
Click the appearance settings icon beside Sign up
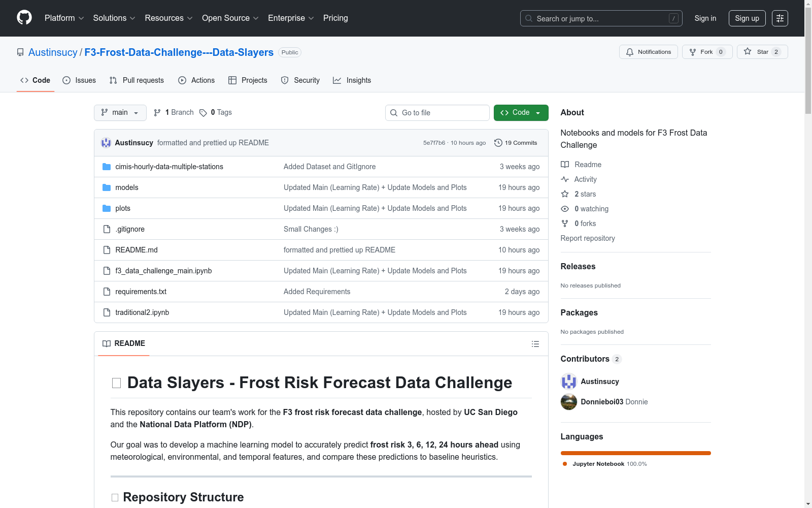(x=780, y=18)
